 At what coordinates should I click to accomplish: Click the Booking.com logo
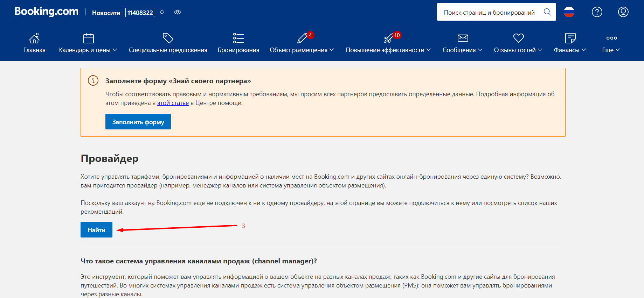[x=47, y=12]
